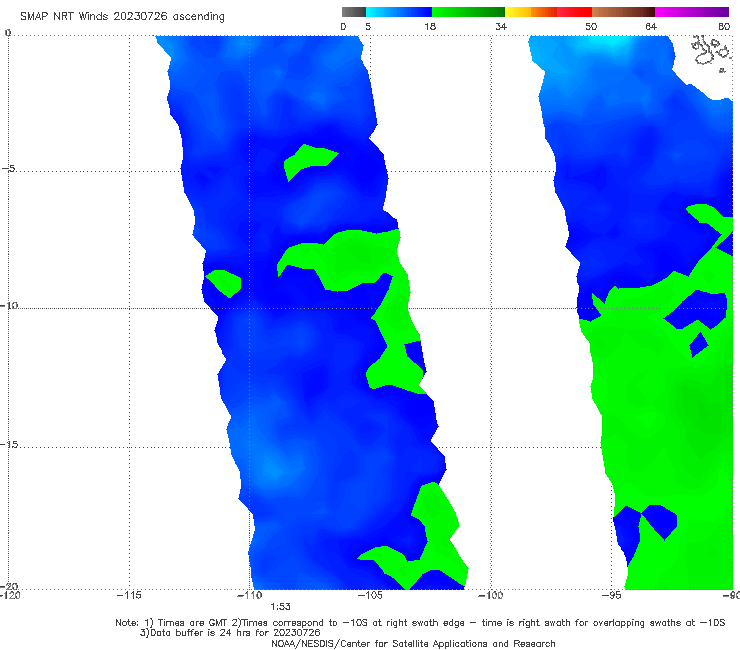Click the latitude axis label "-15"
Screen dimensions: 740x650
tap(10, 444)
